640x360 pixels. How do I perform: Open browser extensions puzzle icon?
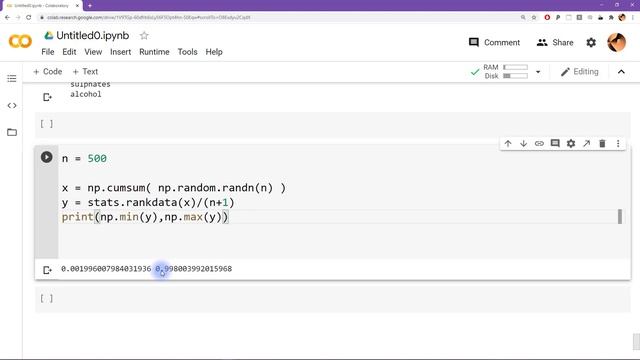point(611,18)
